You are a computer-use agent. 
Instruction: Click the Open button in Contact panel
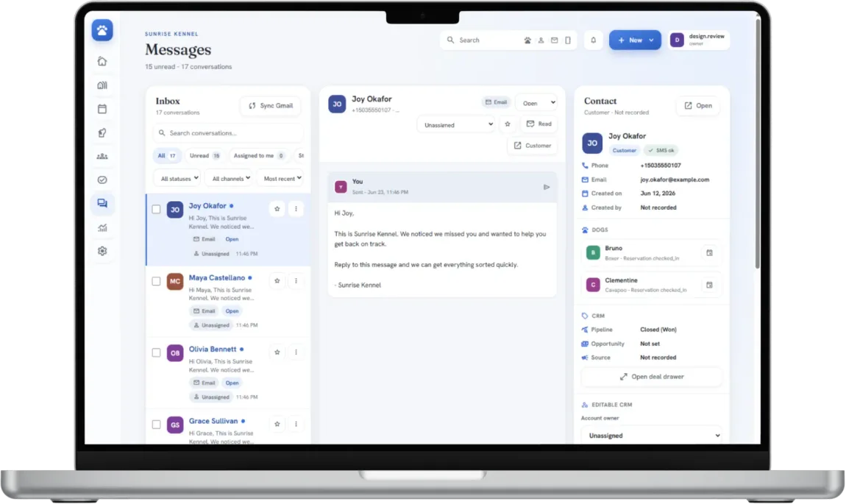(698, 106)
